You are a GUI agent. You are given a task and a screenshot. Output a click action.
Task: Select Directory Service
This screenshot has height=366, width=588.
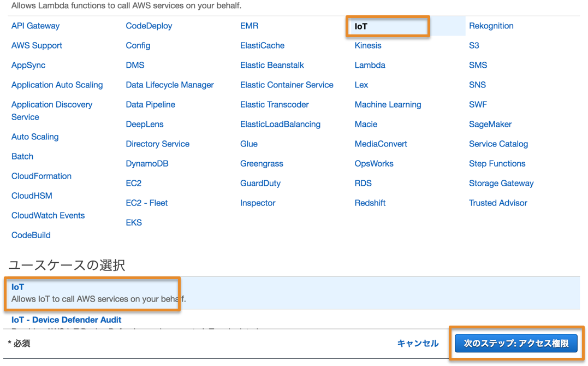click(157, 144)
